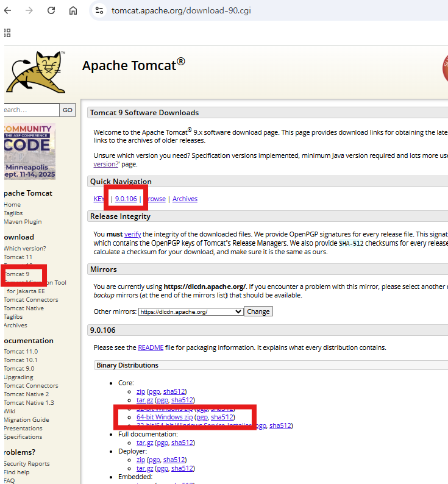Download the Deployer tar.gz
The image size is (448, 484).
point(144,468)
